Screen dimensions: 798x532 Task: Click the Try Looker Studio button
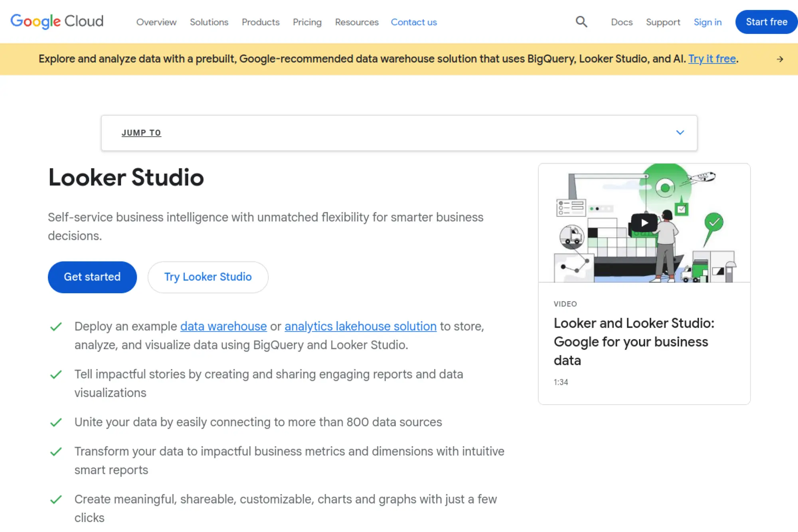click(x=207, y=277)
